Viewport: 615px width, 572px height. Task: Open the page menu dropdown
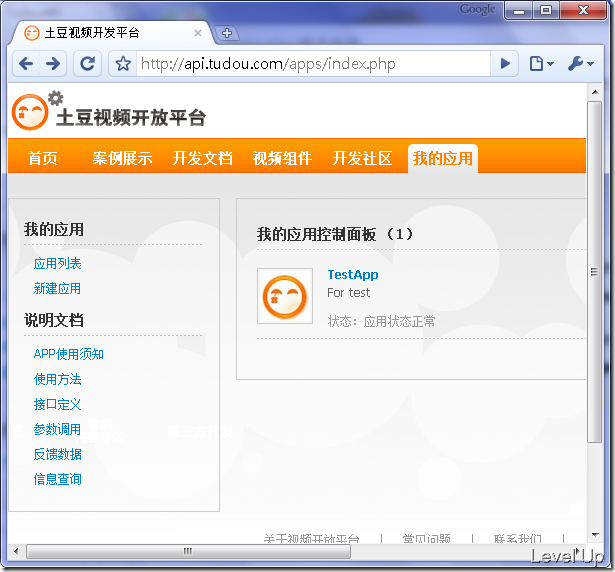pos(541,63)
